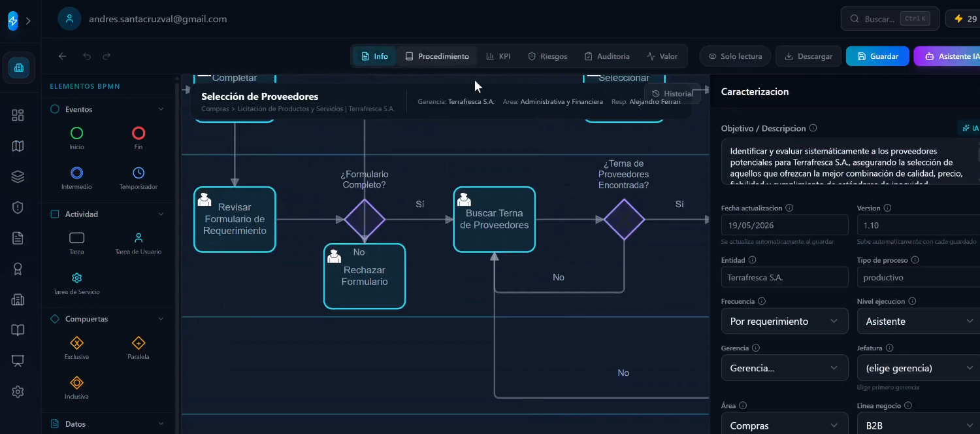Open the Frecuencia dropdown showing Por requerimiento
This screenshot has width=980, height=434.
(x=785, y=321)
